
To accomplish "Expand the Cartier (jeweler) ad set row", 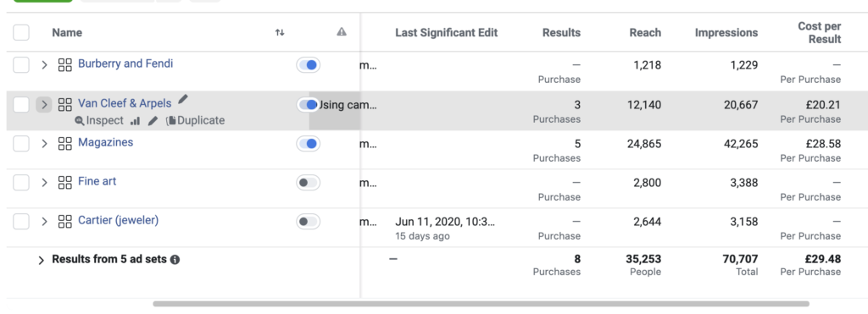I will tap(44, 222).
